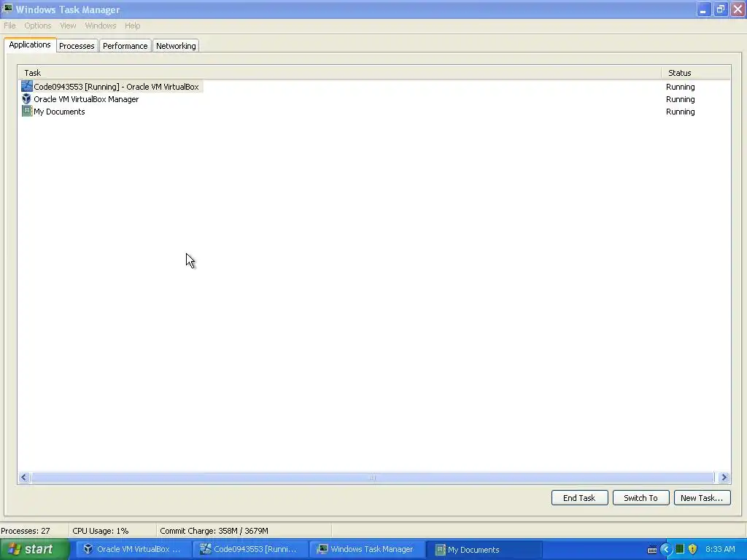Open Oracle VM VirtualBox taskbar button
This screenshot has width=747, height=560.
coord(133,550)
